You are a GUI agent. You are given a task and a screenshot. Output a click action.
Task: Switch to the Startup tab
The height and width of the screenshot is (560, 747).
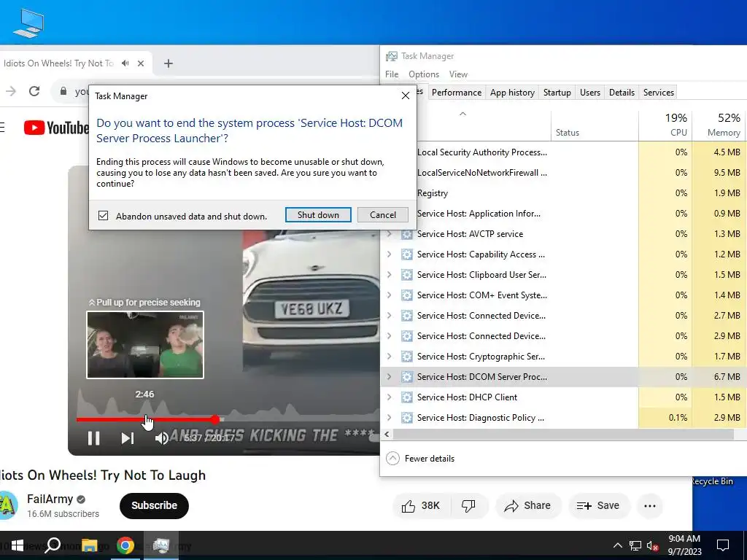point(557,93)
